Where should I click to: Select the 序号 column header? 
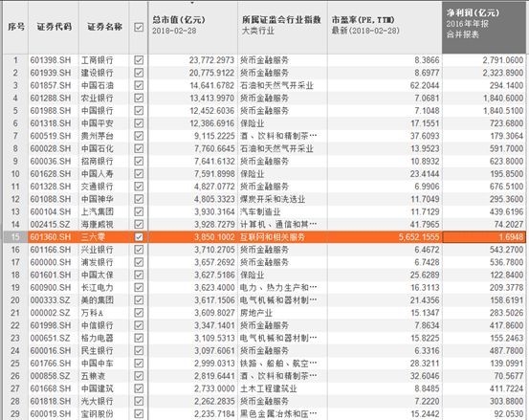point(16,27)
